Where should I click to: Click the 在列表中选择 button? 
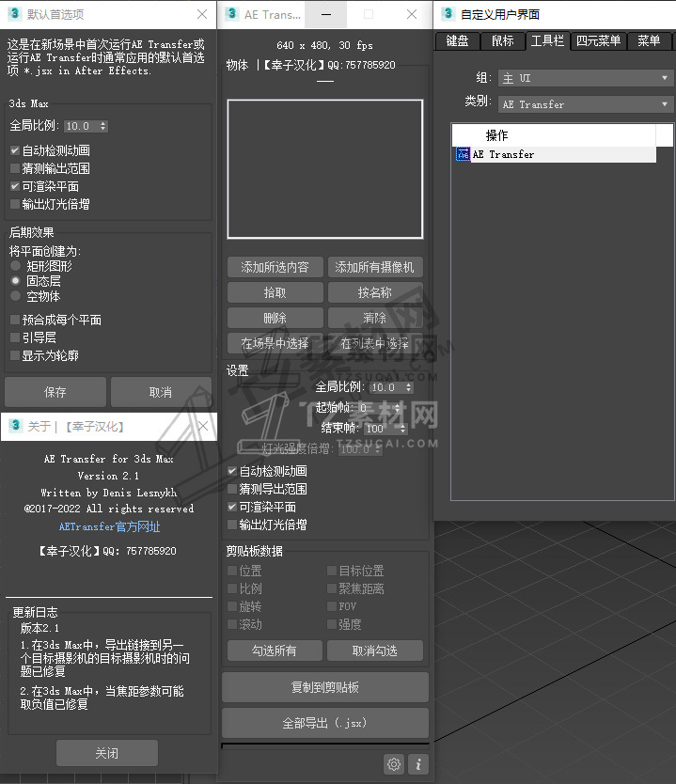click(375, 343)
